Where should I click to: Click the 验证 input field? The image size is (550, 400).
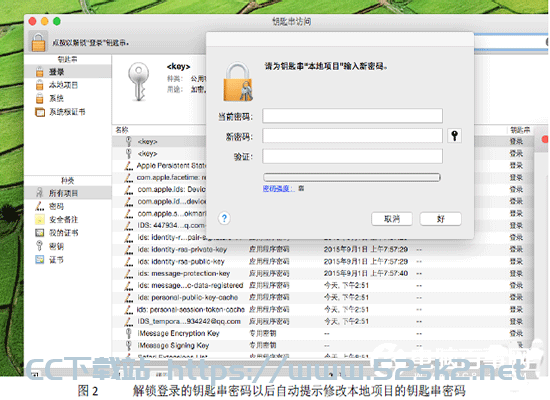[352, 156]
